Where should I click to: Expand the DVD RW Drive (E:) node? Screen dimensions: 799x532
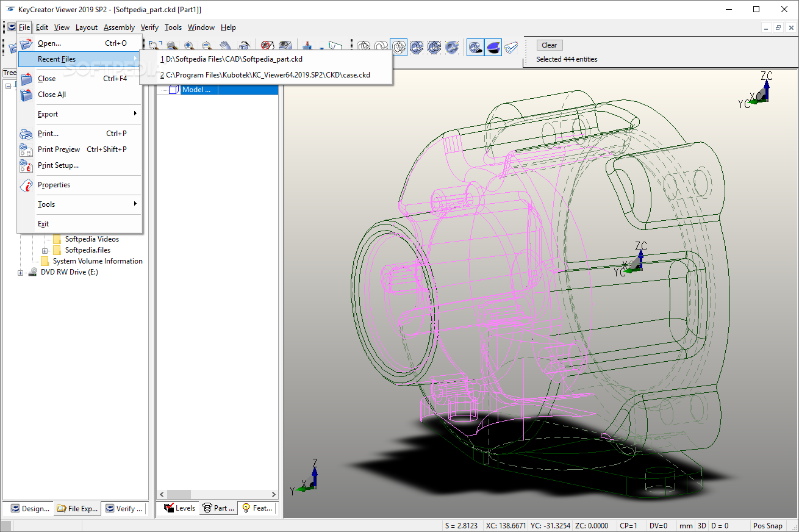(21, 273)
